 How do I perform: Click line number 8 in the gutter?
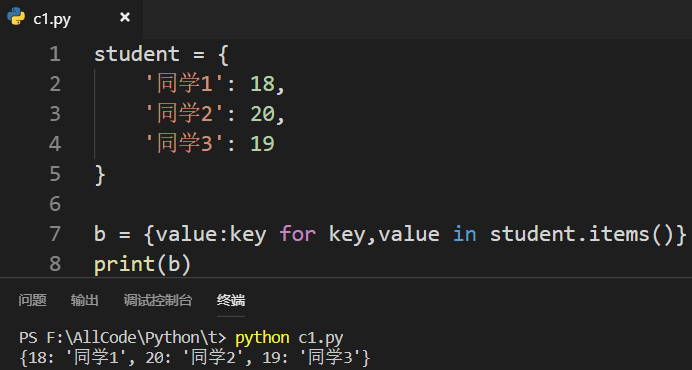pyautogui.click(x=55, y=264)
